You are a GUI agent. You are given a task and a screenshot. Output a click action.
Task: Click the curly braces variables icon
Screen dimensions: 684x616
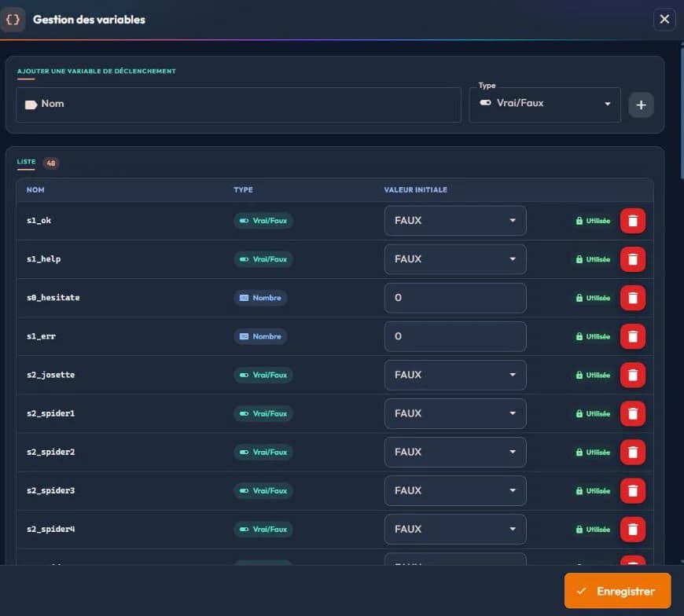(x=13, y=20)
